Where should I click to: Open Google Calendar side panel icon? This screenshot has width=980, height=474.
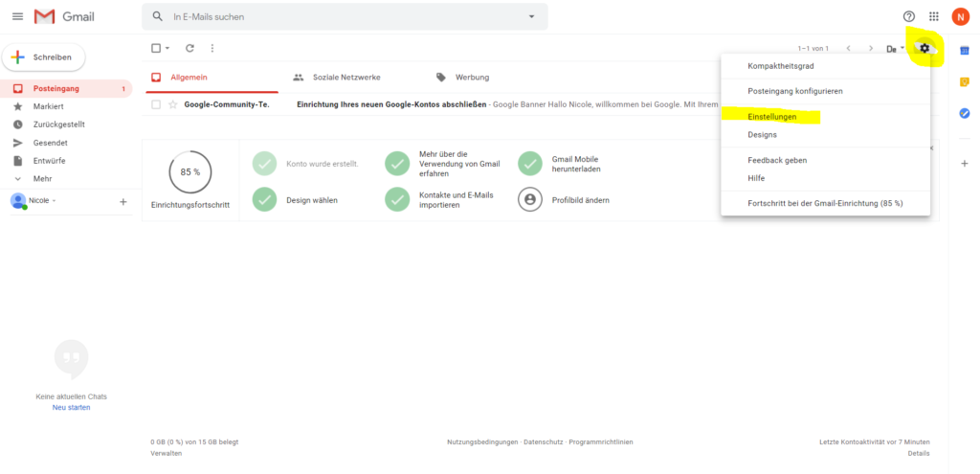point(965,50)
